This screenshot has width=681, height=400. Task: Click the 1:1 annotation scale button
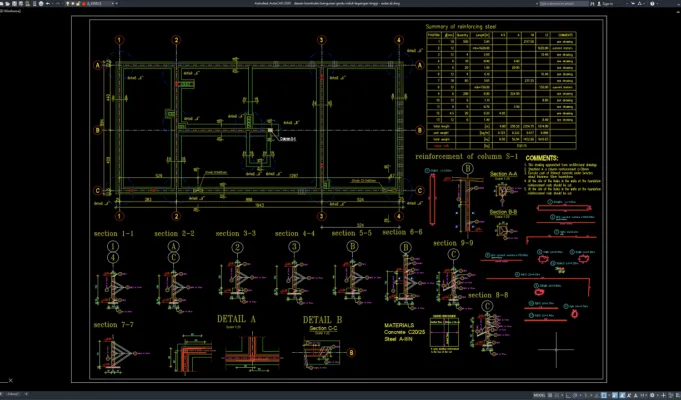coord(643,395)
